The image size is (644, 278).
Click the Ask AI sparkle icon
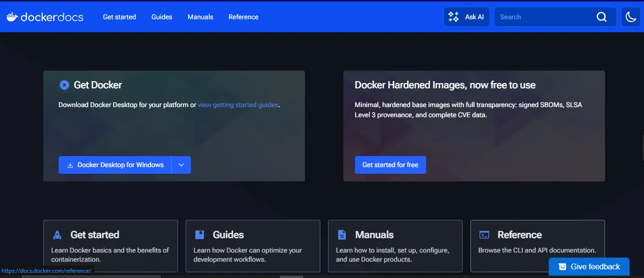(x=454, y=17)
